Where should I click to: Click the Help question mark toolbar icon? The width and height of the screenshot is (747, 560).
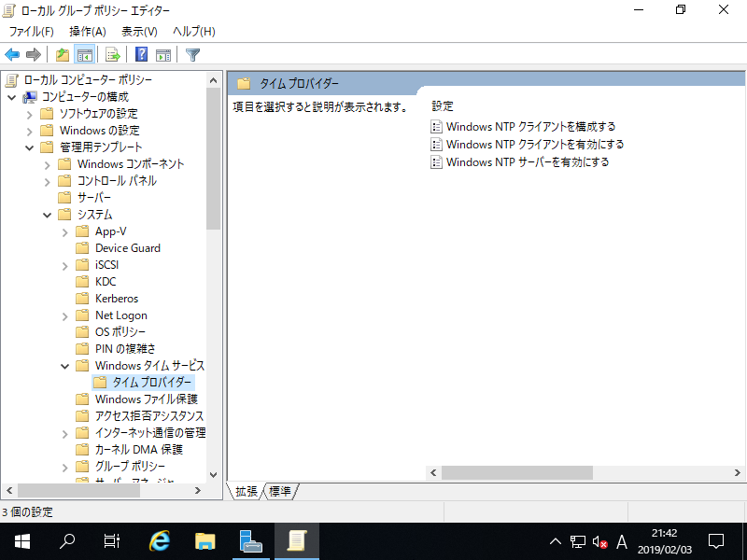pos(140,54)
